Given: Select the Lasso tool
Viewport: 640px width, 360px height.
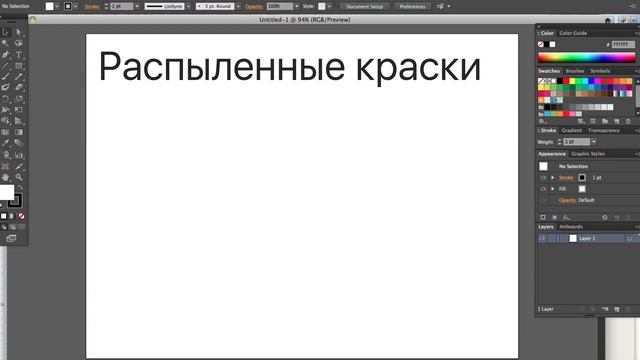Looking at the screenshot, I should (19, 43).
